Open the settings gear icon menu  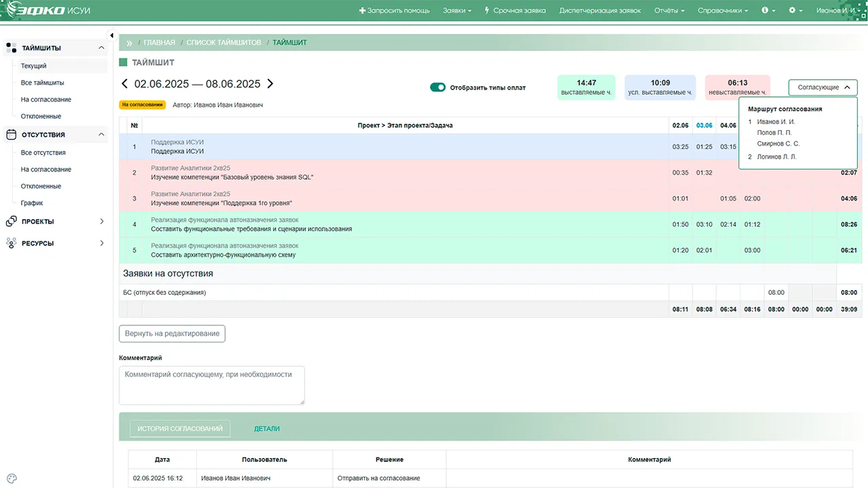click(795, 11)
